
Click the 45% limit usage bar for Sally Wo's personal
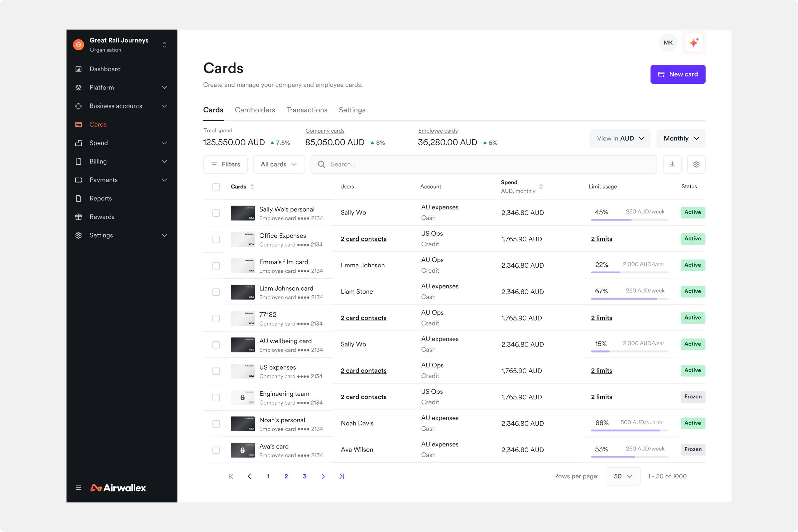(629, 220)
